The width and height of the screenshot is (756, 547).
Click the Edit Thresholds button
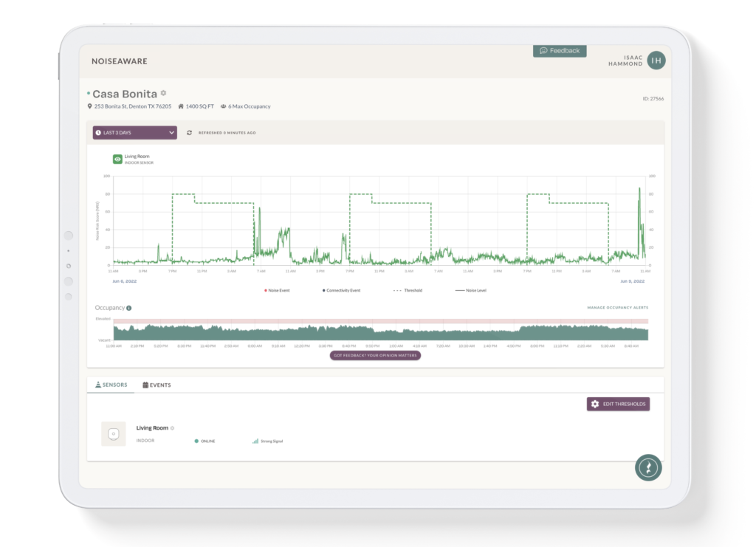point(618,404)
